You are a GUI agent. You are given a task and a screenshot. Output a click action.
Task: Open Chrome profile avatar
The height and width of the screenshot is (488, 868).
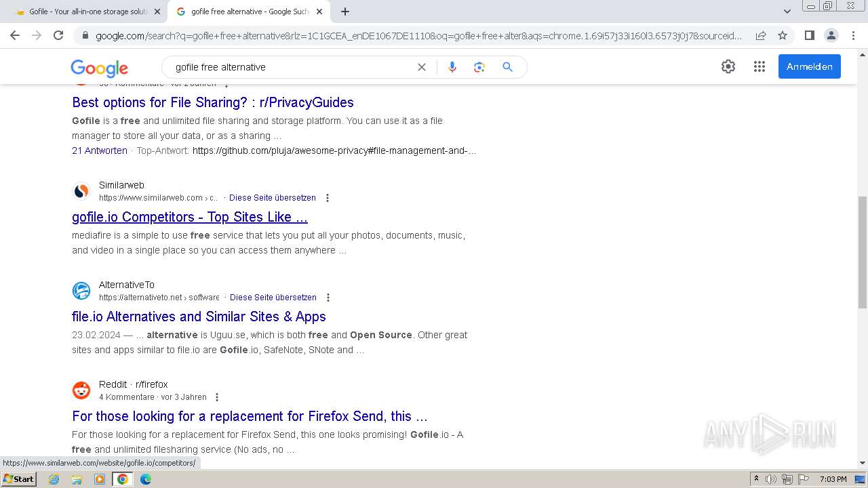click(x=831, y=35)
